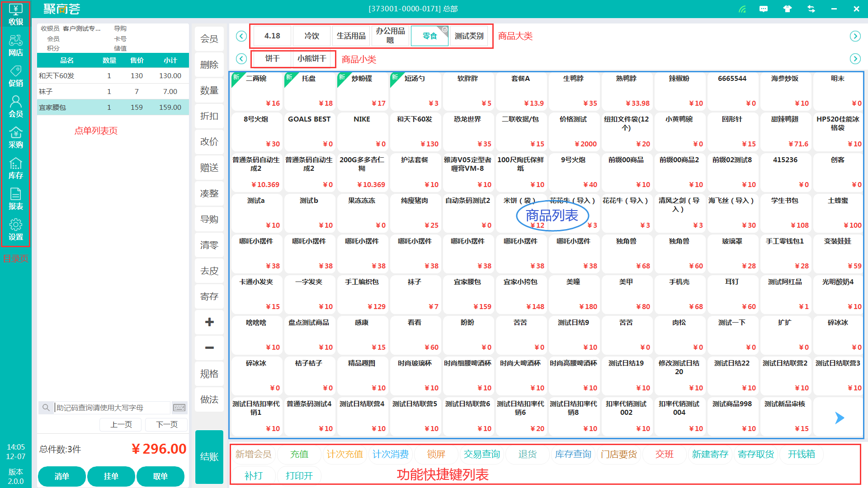Open the on-screen keyboard icon
This screenshot has width=868, height=488.
pyautogui.click(x=179, y=408)
